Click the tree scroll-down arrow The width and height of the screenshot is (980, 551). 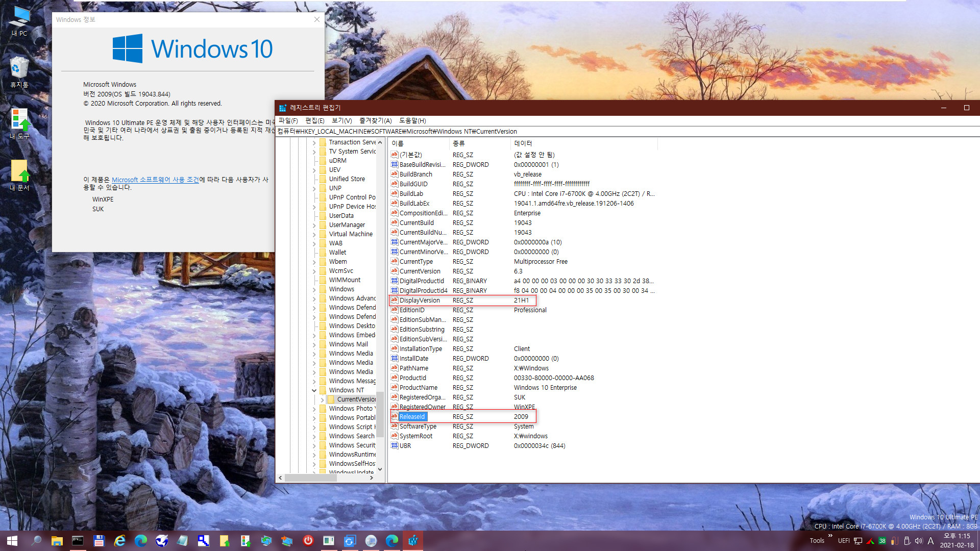(380, 469)
